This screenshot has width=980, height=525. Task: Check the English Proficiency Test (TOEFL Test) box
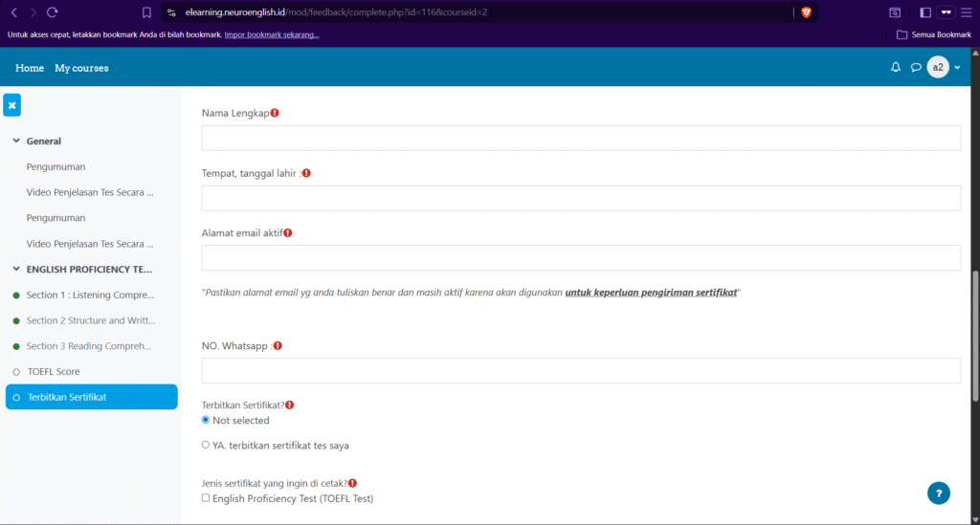[x=206, y=498]
